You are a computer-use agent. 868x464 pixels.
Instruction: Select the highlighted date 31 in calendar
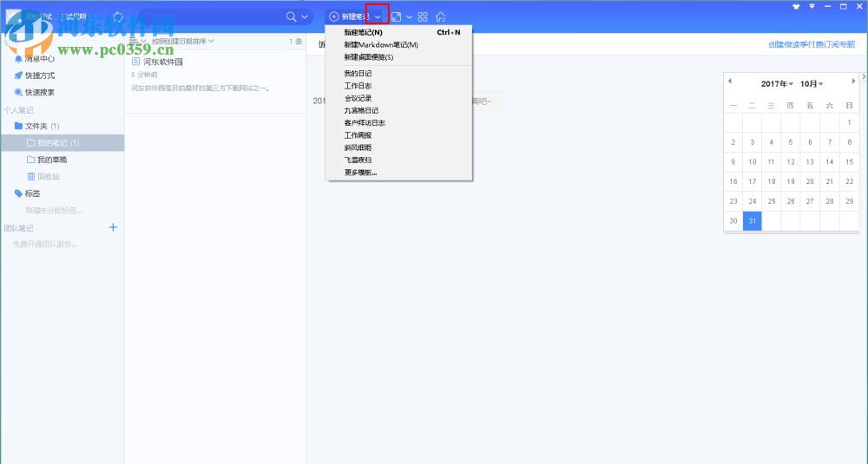753,220
